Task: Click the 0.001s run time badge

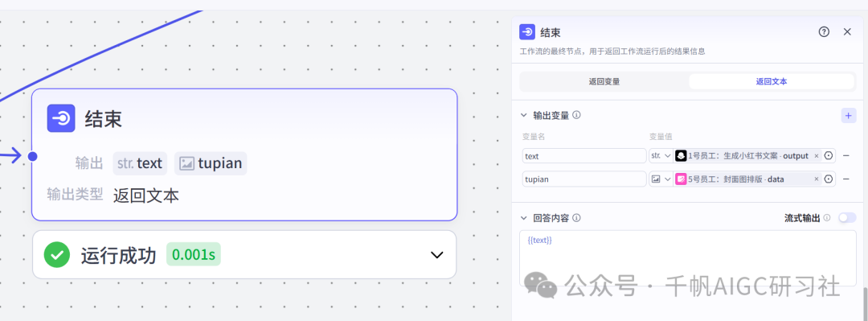Action: tap(193, 255)
